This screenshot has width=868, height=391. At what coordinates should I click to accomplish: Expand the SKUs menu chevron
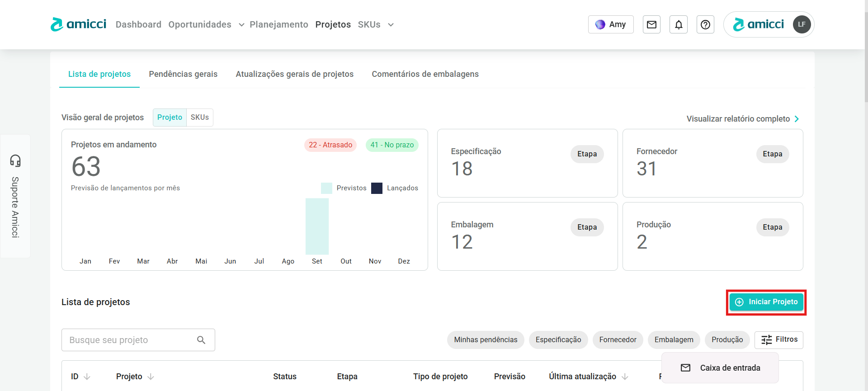(x=391, y=25)
